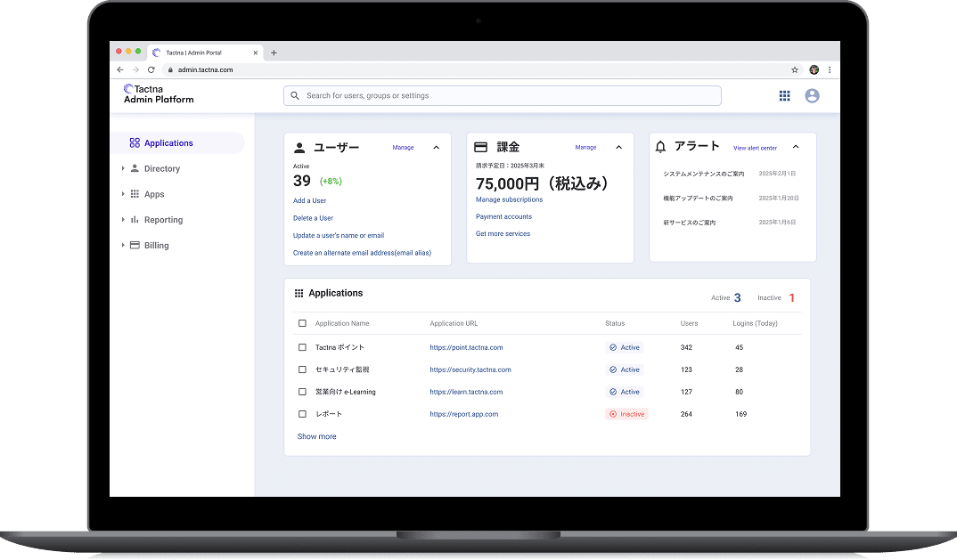The width and height of the screenshot is (957, 560).
Task: Click Manage subscriptions link
Action: pos(509,199)
